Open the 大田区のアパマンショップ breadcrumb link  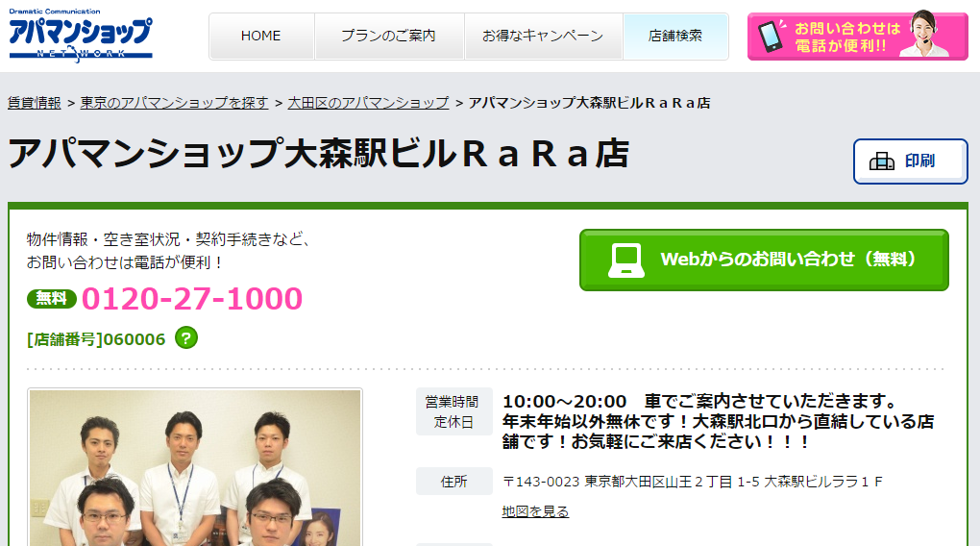pyautogui.click(x=368, y=103)
